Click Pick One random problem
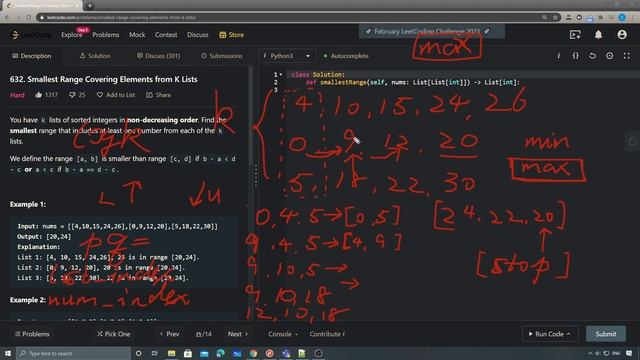The height and width of the screenshot is (360, 640). [x=113, y=334]
